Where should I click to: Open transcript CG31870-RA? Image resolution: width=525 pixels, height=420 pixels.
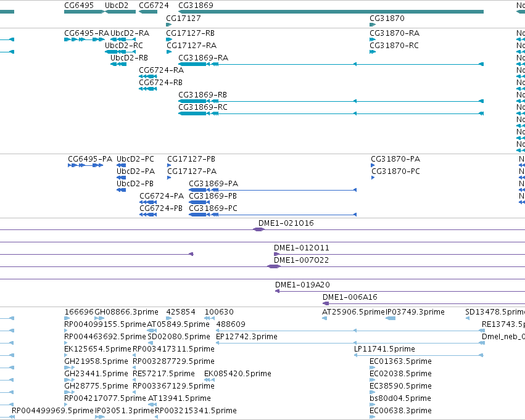394,33
